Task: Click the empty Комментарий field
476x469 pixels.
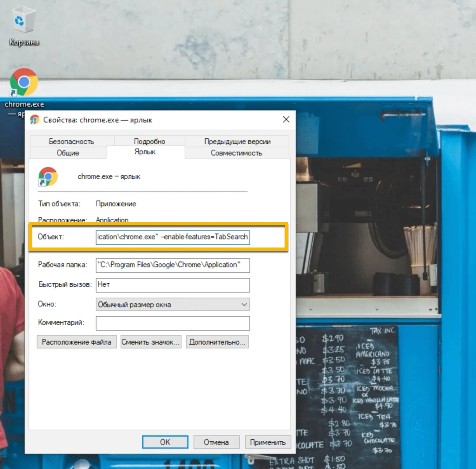Action: [172, 323]
